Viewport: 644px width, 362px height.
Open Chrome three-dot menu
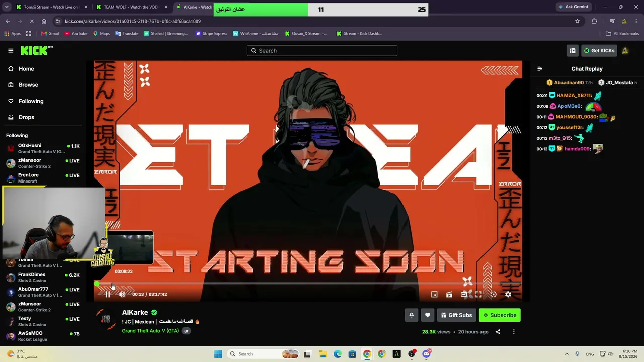(636, 21)
